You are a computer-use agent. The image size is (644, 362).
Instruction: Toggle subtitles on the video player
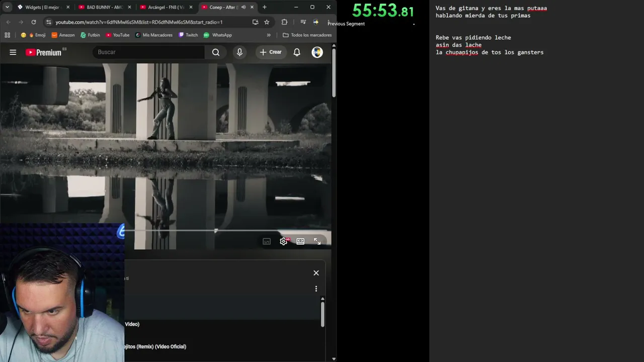267,241
